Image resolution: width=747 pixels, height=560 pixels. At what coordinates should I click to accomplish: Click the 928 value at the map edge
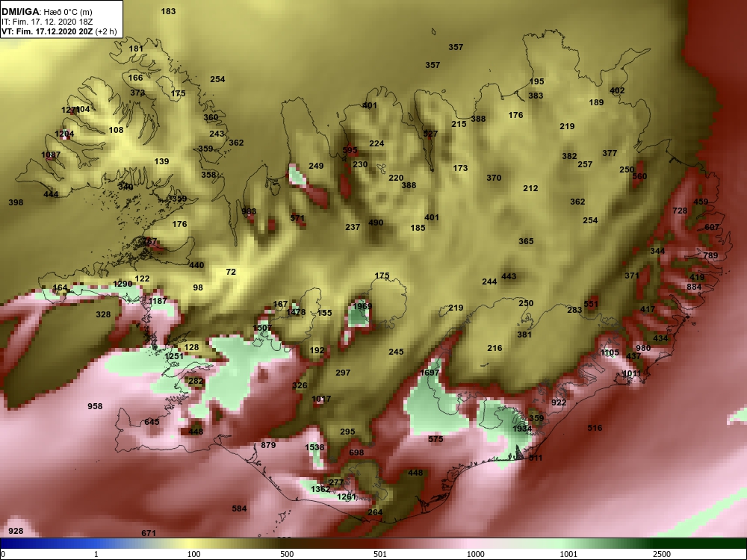(x=16, y=531)
